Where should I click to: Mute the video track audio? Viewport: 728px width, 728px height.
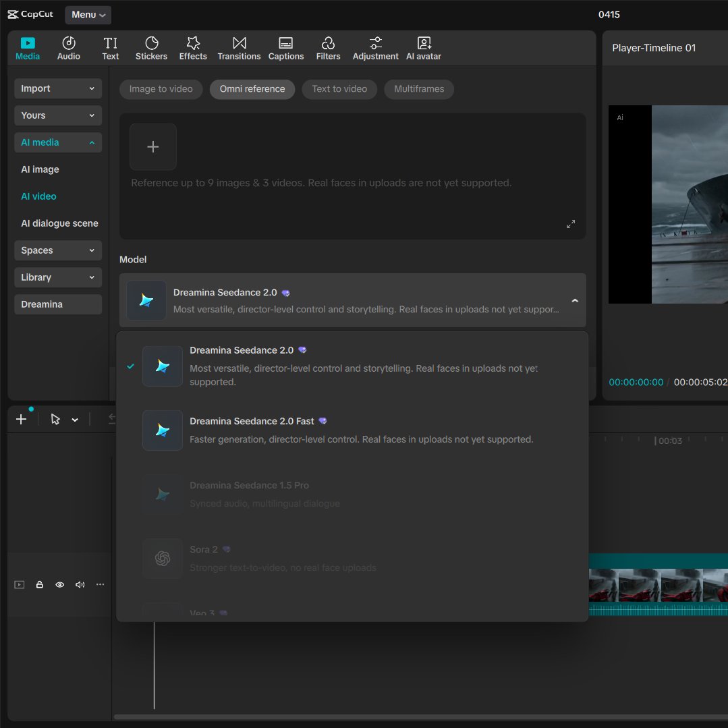(80, 584)
